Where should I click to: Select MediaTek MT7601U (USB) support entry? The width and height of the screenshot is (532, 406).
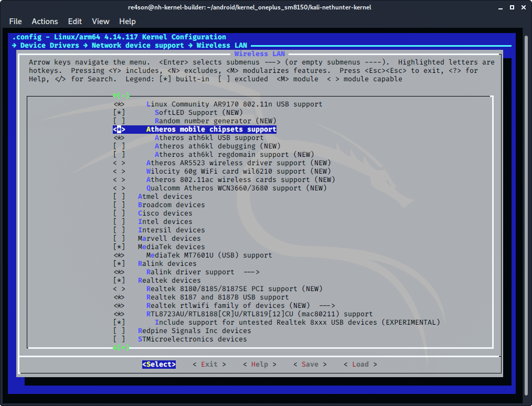coord(209,255)
